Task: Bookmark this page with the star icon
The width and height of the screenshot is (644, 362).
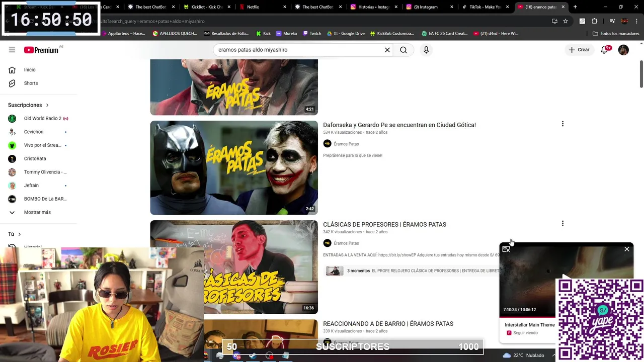Action: (566, 21)
